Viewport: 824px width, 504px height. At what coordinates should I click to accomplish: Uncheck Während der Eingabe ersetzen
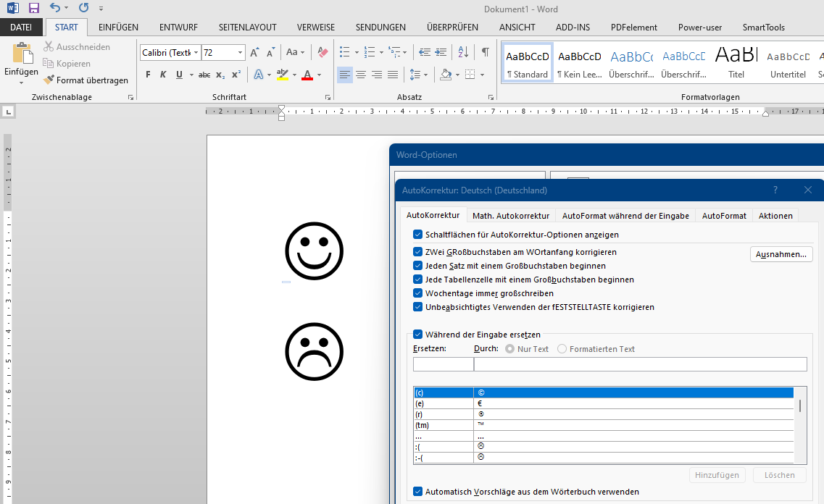point(417,334)
